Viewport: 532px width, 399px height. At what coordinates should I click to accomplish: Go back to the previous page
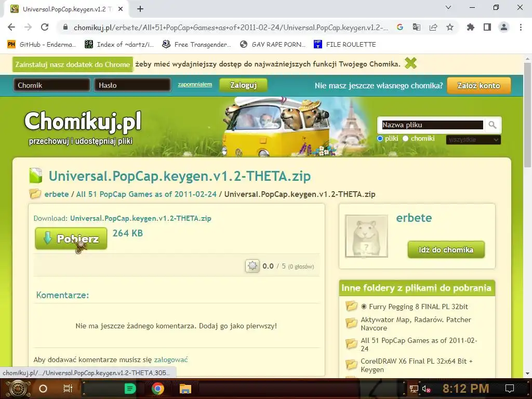point(11,27)
